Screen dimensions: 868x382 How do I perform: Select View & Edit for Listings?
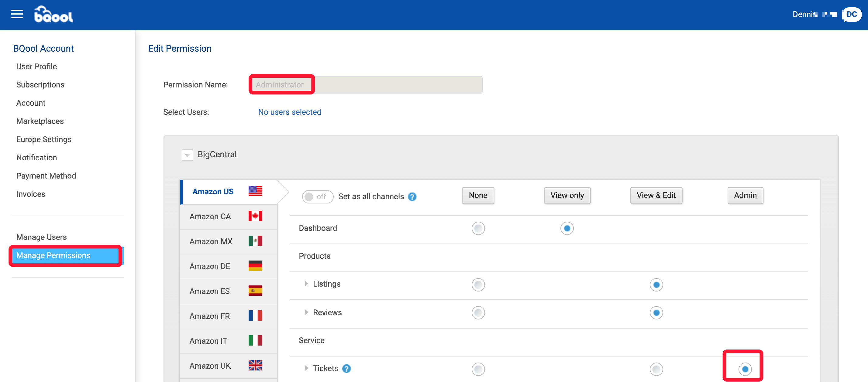coord(656,285)
